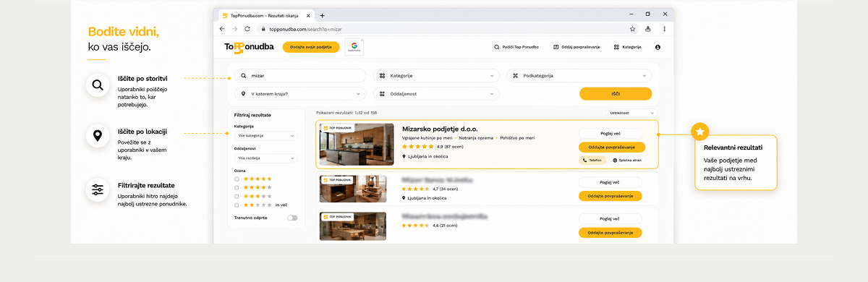Screen dimensions: 868x282
Task: Open kitchen photo of Mizarsko podjetje d.o.o.
Action: [x=357, y=145]
